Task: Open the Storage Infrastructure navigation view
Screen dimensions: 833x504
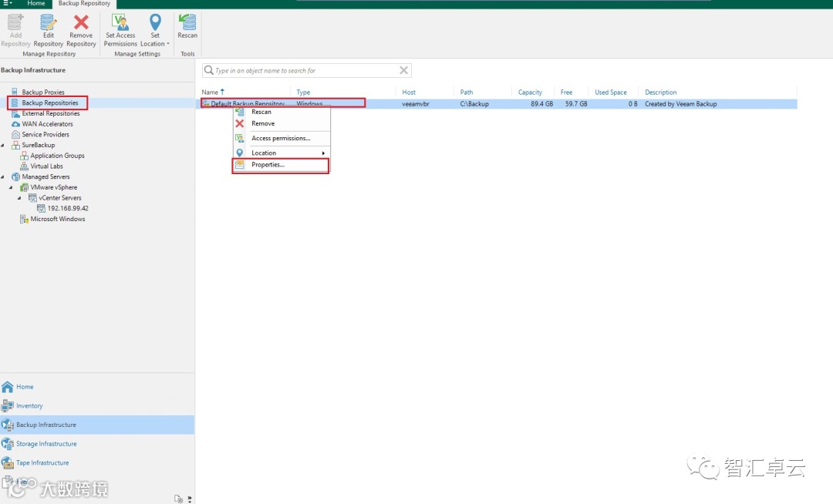Action: (97, 444)
